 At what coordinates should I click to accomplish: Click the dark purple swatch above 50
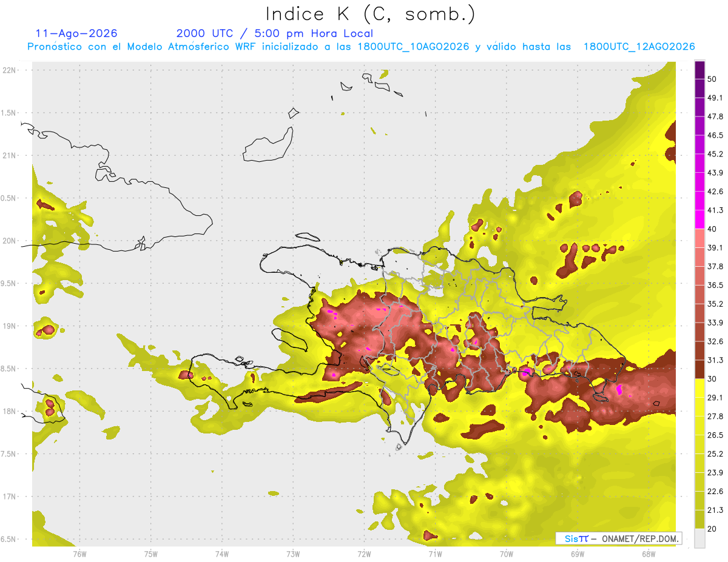click(x=699, y=70)
